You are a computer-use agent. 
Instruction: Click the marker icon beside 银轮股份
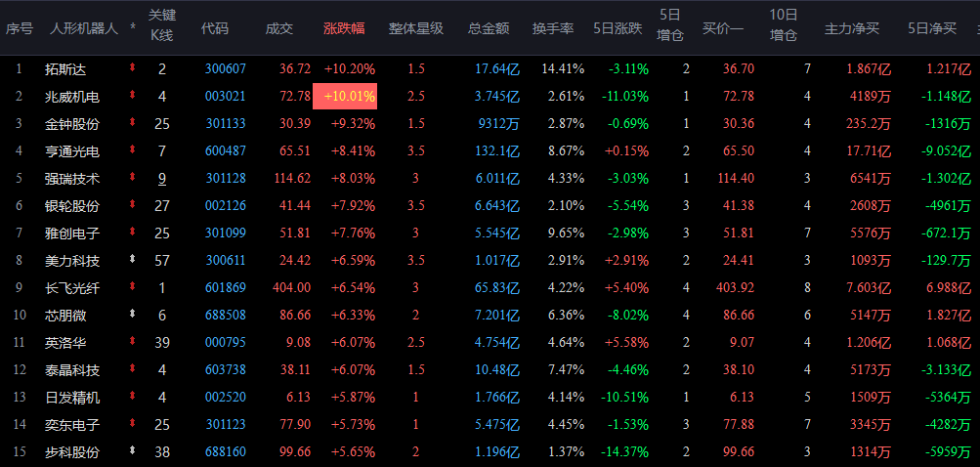[x=132, y=205]
